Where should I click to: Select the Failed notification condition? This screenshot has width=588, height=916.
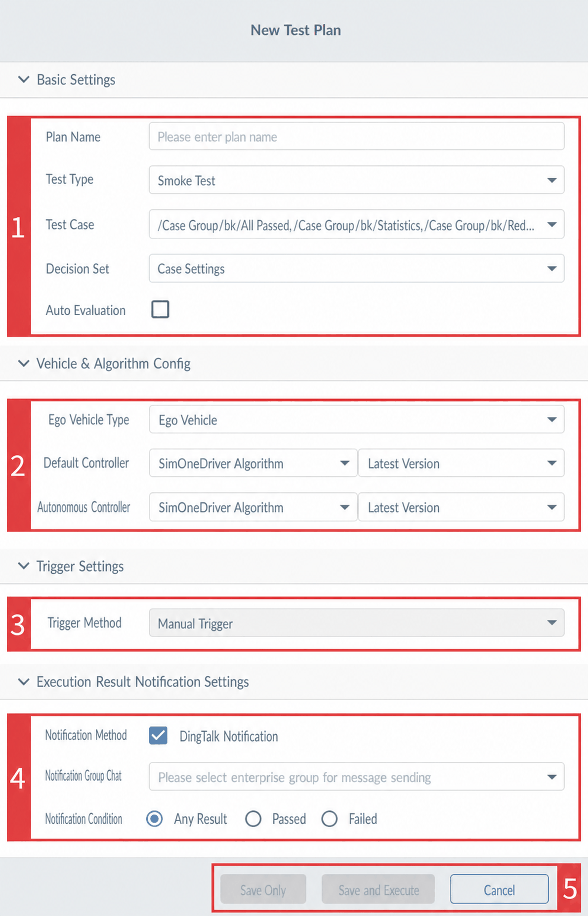(x=330, y=819)
